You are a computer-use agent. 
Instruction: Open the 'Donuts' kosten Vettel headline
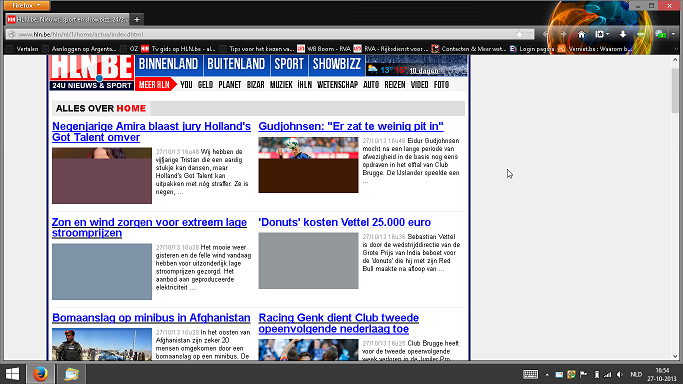[x=344, y=222]
